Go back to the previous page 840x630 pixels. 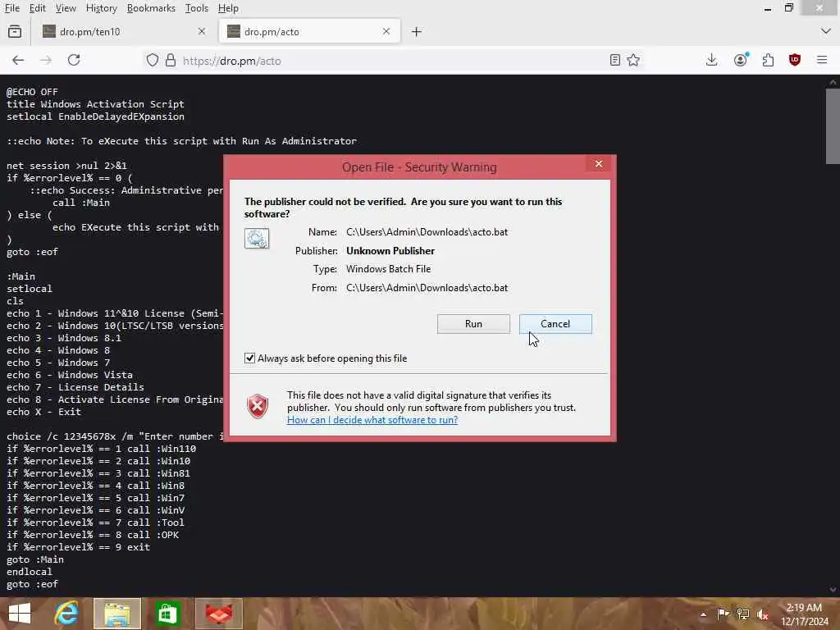click(x=18, y=60)
